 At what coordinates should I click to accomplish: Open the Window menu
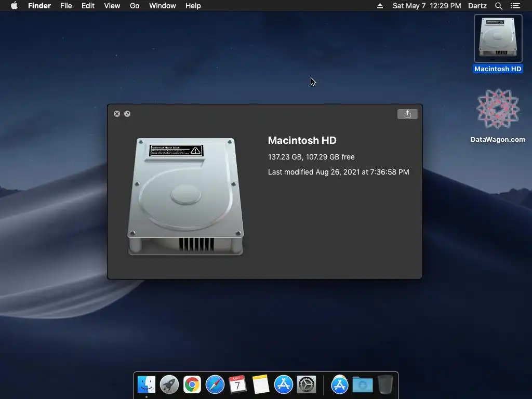[x=163, y=6]
